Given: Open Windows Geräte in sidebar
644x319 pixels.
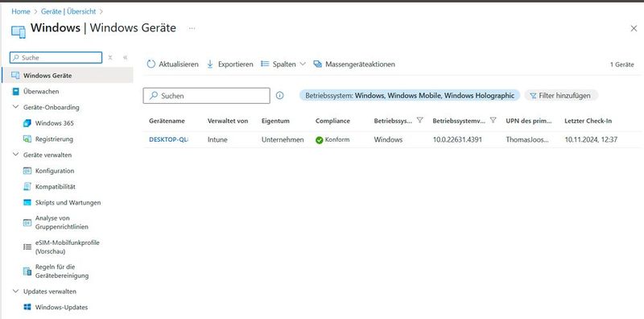Looking at the screenshot, I should point(68,75).
